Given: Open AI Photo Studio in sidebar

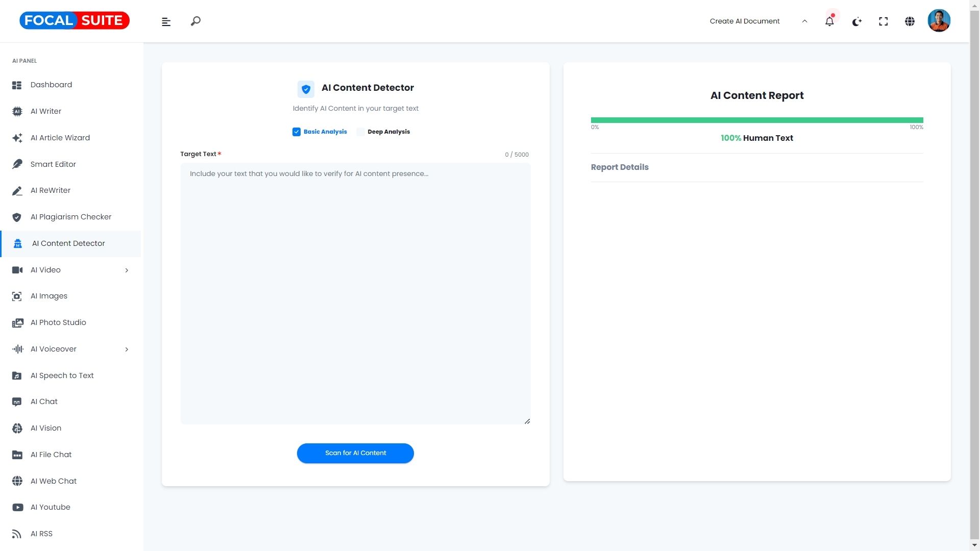Looking at the screenshot, I should coord(58,322).
